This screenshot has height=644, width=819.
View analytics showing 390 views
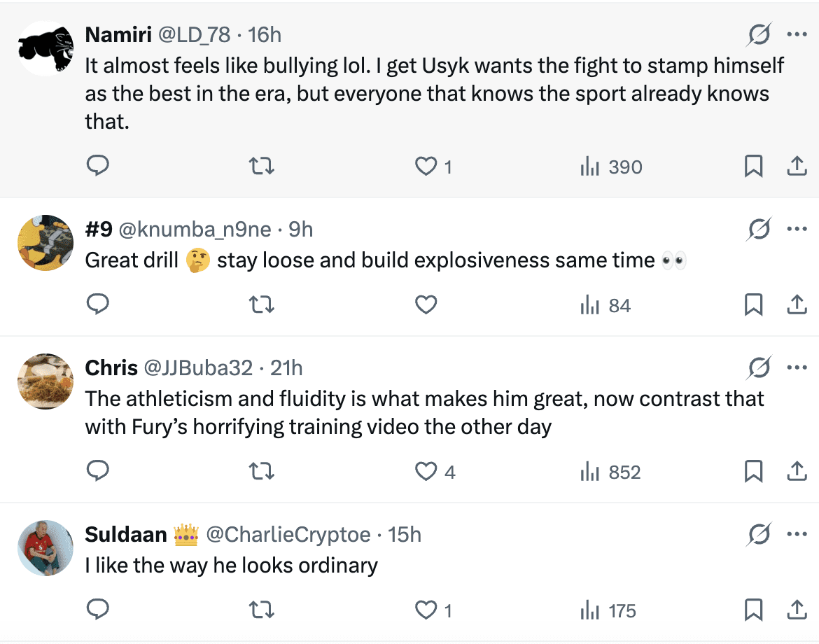[611, 167]
